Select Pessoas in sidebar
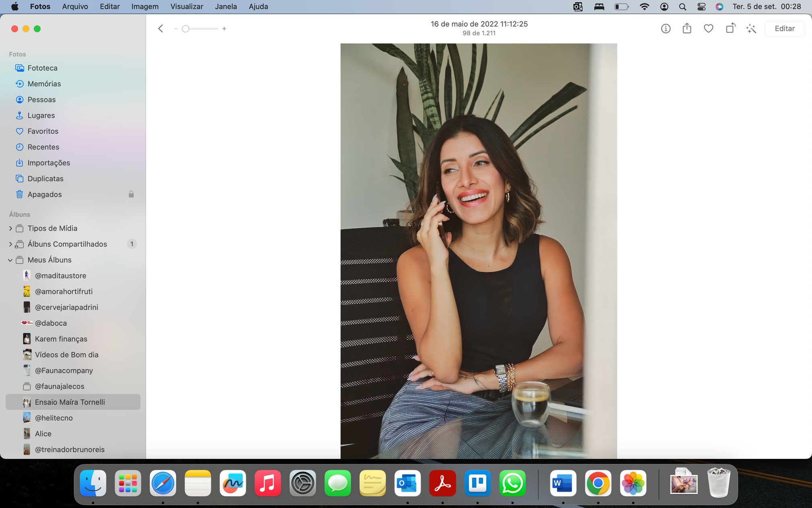This screenshot has width=812, height=508. 73,99
